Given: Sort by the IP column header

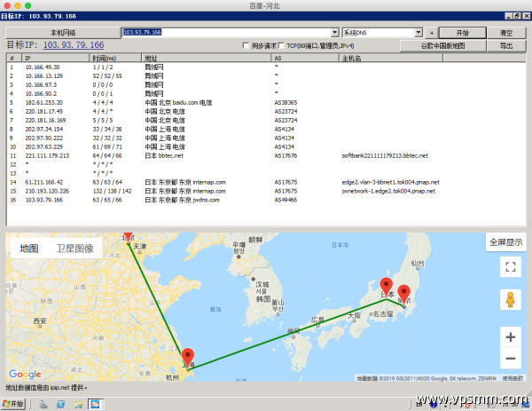Looking at the screenshot, I should click(55, 58).
